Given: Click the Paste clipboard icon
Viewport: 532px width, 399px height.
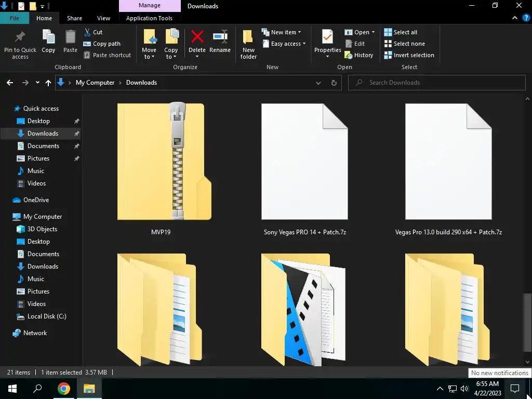Looking at the screenshot, I should click(70, 41).
